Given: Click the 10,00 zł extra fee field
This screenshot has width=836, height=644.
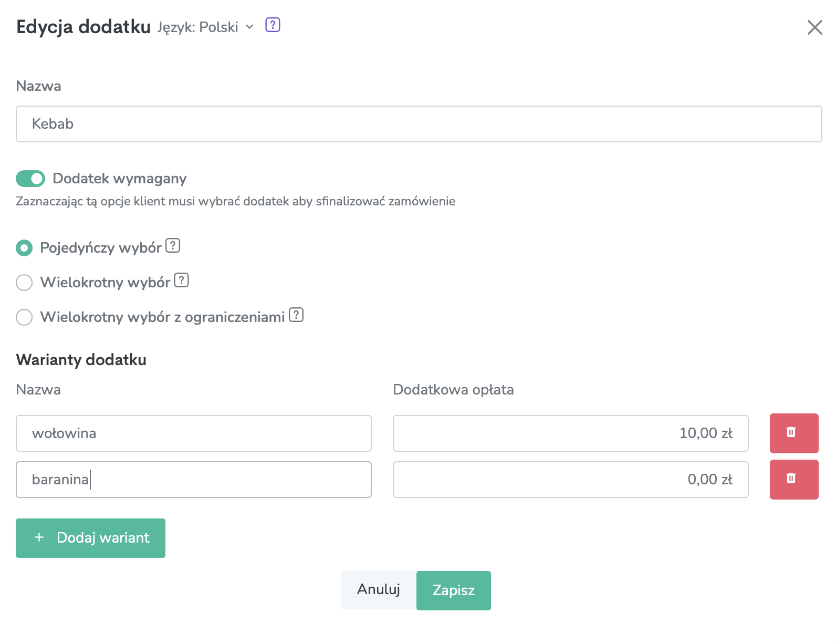Looking at the screenshot, I should [x=571, y=433].
